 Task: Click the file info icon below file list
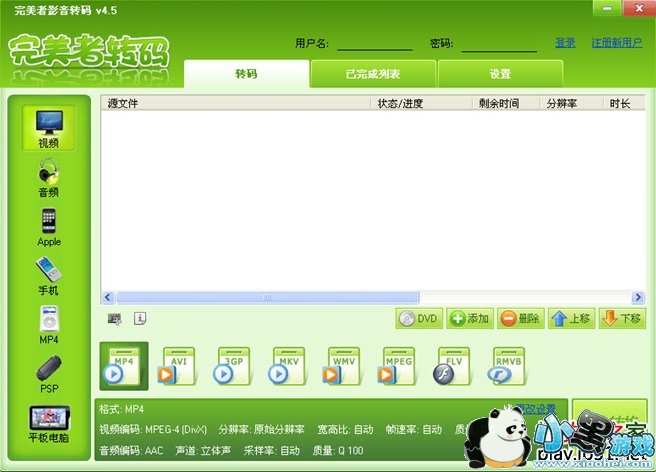point(140,319)
